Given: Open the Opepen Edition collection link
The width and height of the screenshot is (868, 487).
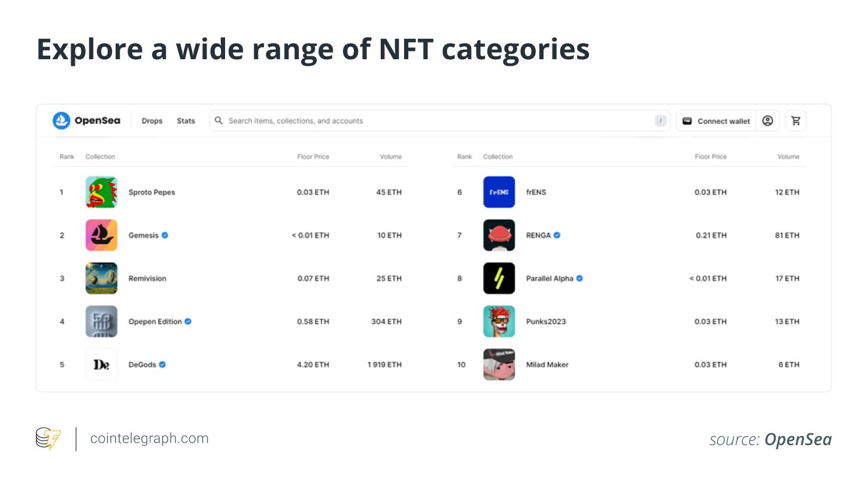Looking at the screenshot, I should tap(155, 322).
